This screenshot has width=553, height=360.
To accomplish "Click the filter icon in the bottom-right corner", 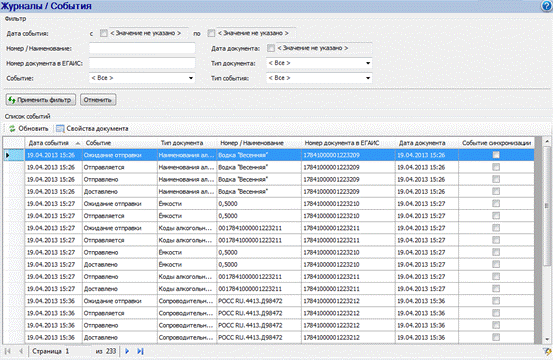I will pyautogui.click(x=547, y=351).
